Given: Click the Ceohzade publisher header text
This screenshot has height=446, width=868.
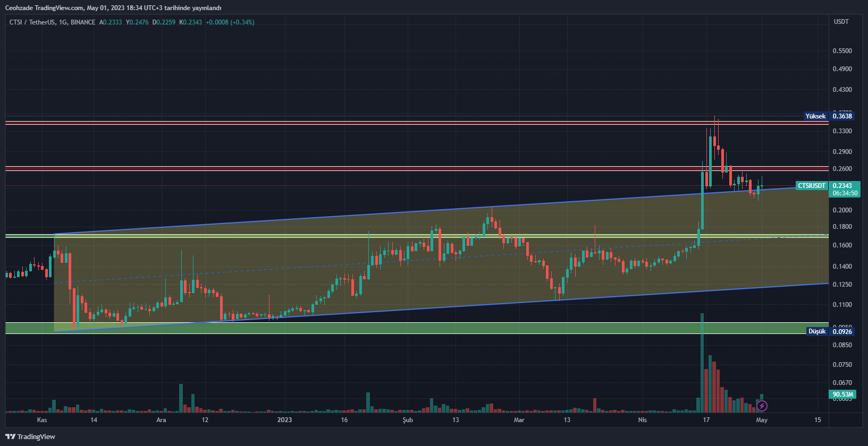Looking at the screenshot, I should [x=113, y=7].
